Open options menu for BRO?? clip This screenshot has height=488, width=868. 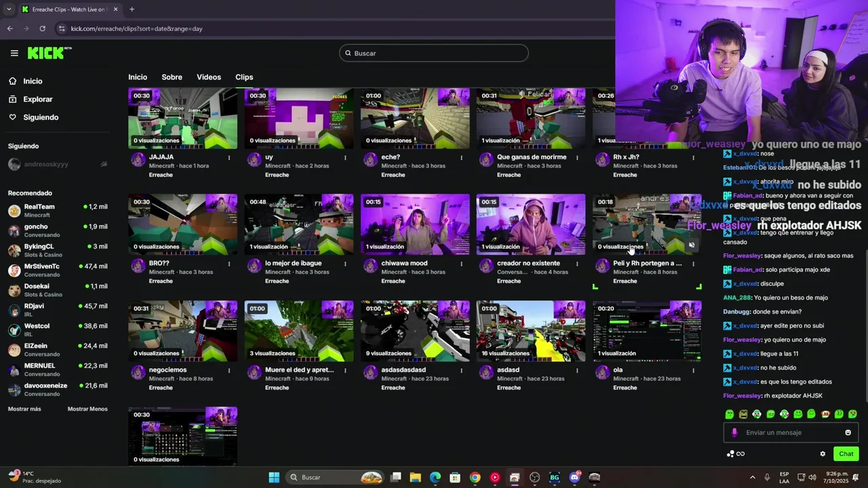tap(229, 264)
